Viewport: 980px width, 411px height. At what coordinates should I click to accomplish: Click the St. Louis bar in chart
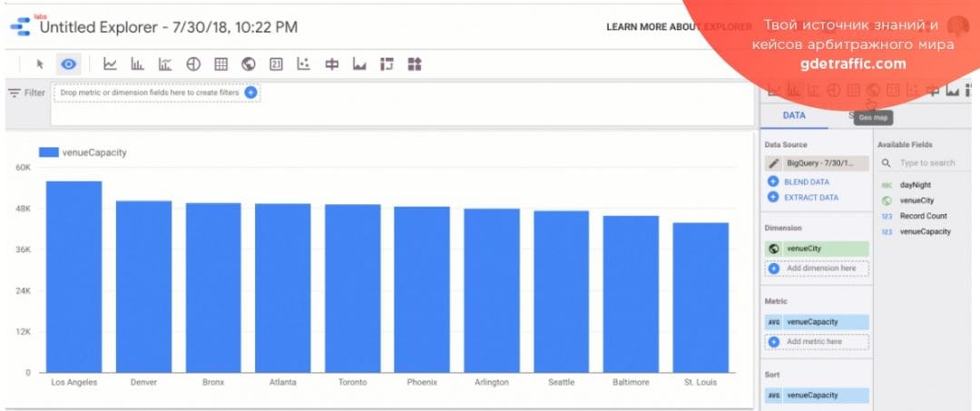click(701, 298)
